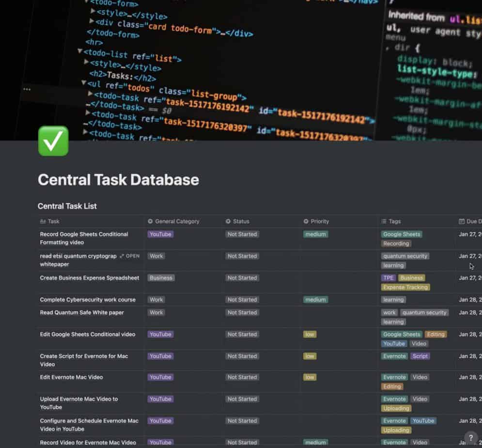Image resolution: width=482 pixels, height=448 pixels.
Task: Click low priority in Edit Evernote Mac Video row
Action: point(310,377)
